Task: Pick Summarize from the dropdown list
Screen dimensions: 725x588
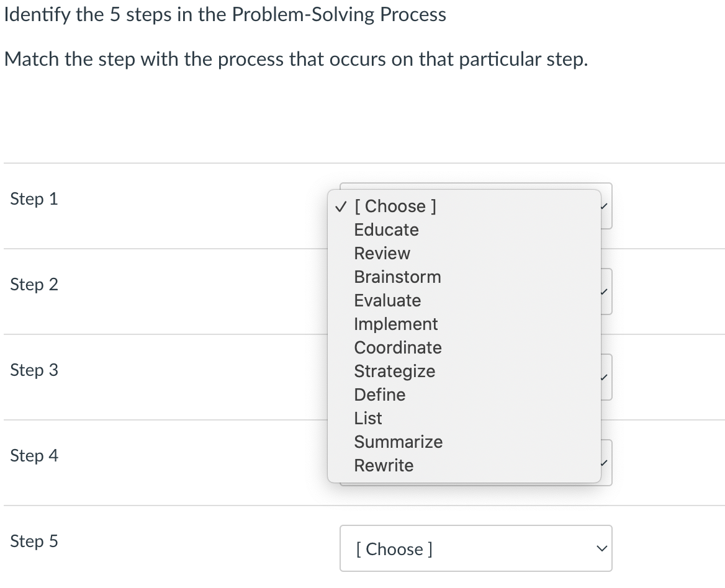Action: pos(398,442)
